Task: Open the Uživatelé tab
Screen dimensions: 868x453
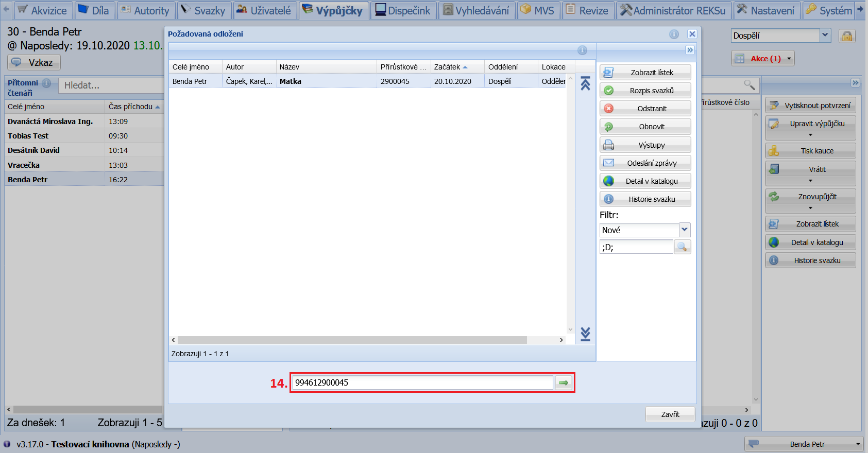Action: pos(264,10)
